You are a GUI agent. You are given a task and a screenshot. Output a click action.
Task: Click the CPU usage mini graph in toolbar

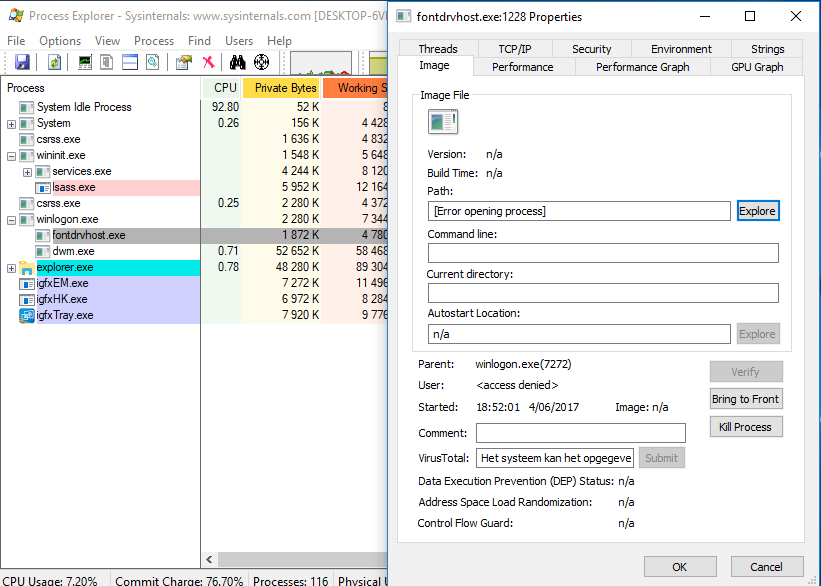point(320,63)
